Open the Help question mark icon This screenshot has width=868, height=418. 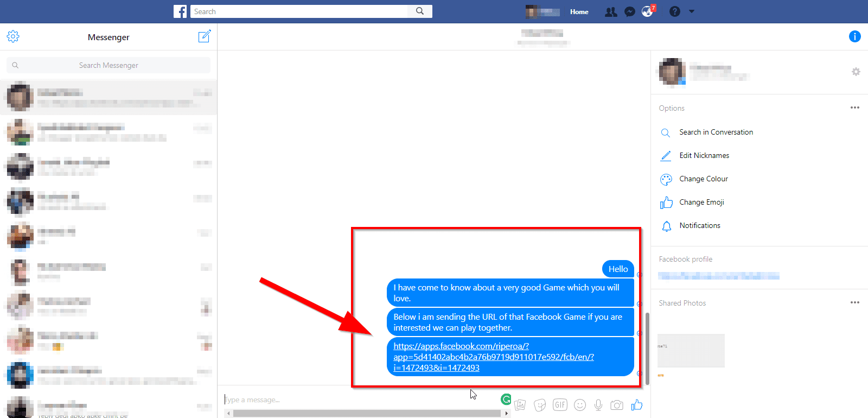pyautogui.click(x=674, y=11)
